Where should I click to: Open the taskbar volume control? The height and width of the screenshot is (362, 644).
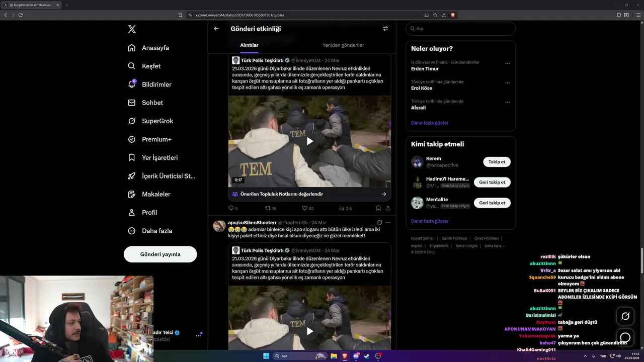point(618,356)
